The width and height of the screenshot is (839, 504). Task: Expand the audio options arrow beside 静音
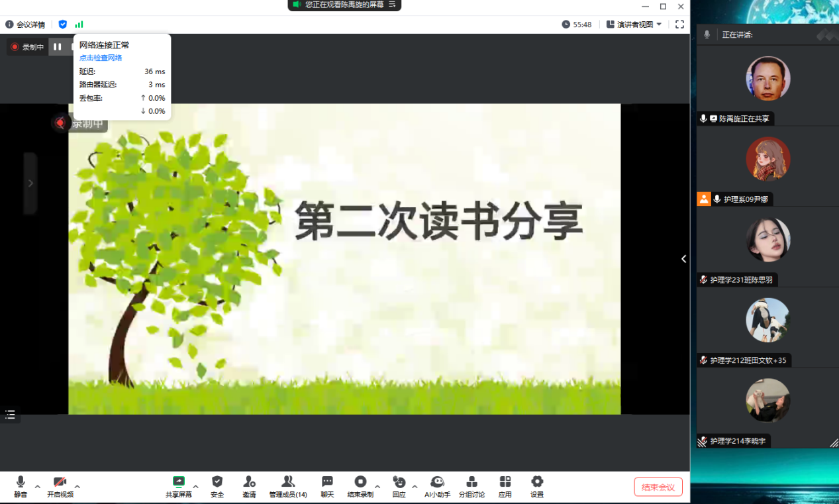tap(38, 486)
